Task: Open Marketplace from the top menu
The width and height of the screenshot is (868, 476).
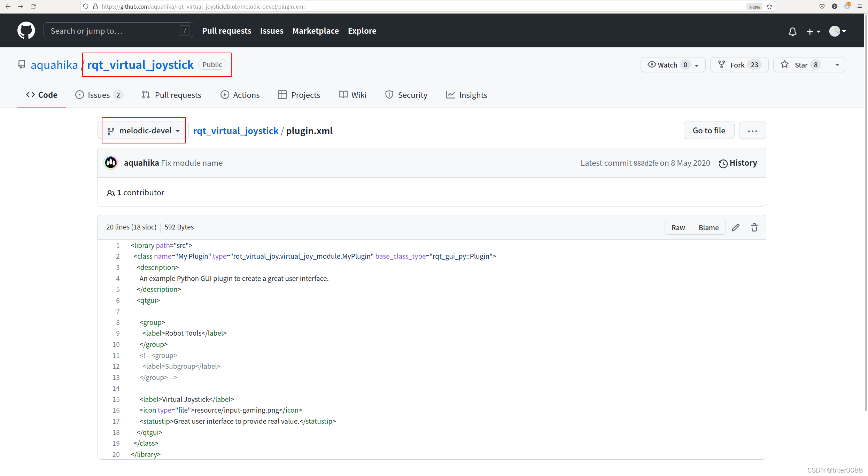Action: (316, 31)
